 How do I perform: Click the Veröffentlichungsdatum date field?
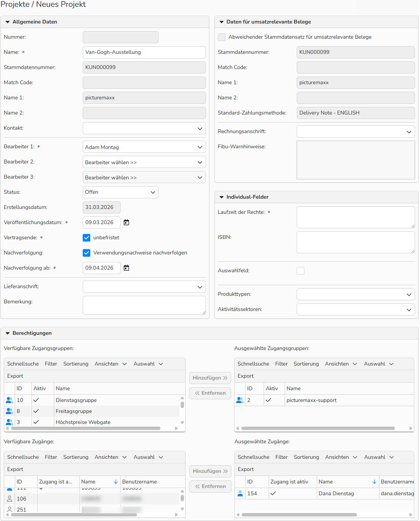point(102,223)
